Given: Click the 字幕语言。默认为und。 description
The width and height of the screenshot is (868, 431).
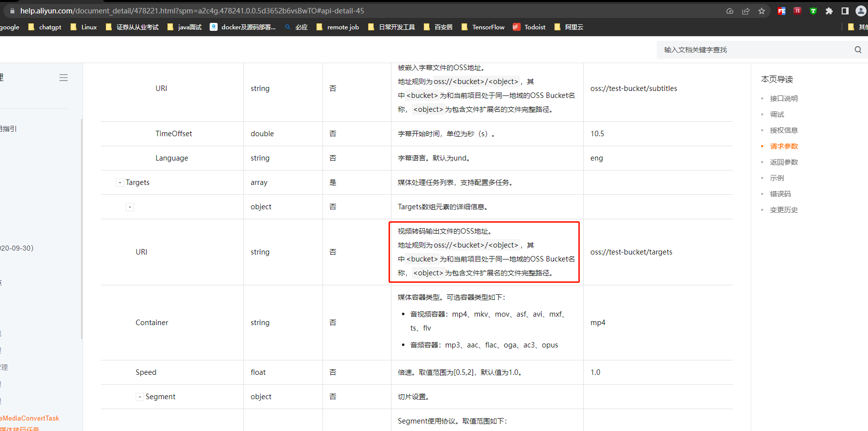Looking at the screenshot, I should (434, 158).
